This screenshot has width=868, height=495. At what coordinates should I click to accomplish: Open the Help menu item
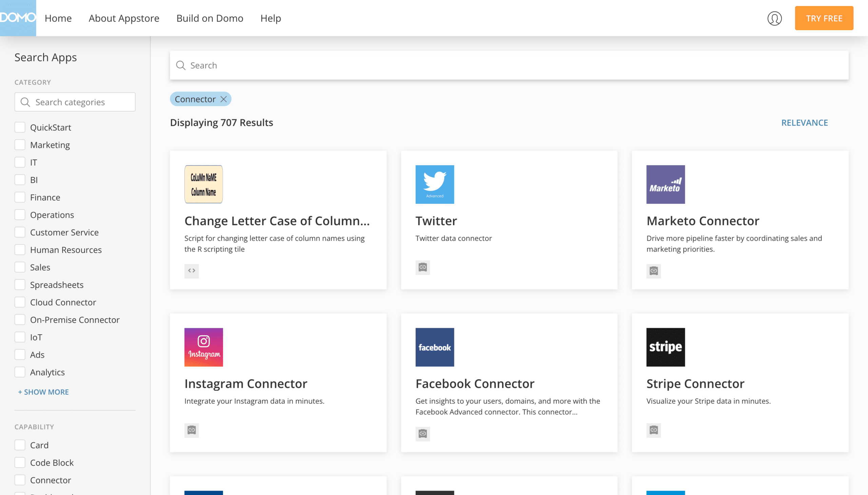tap(271, 18)
